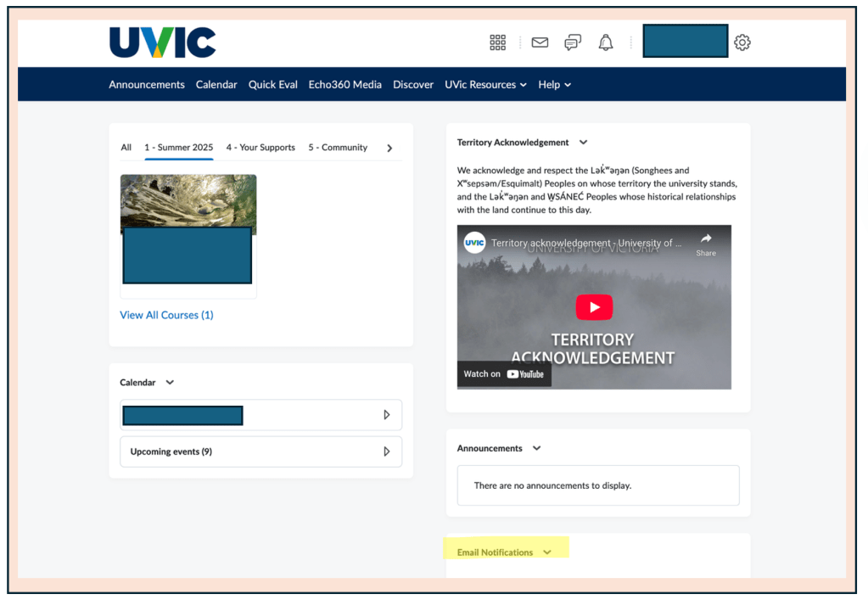The image size is (868, 600).
Task: Select the 5 - Community tab
Action: coord(338,148)
